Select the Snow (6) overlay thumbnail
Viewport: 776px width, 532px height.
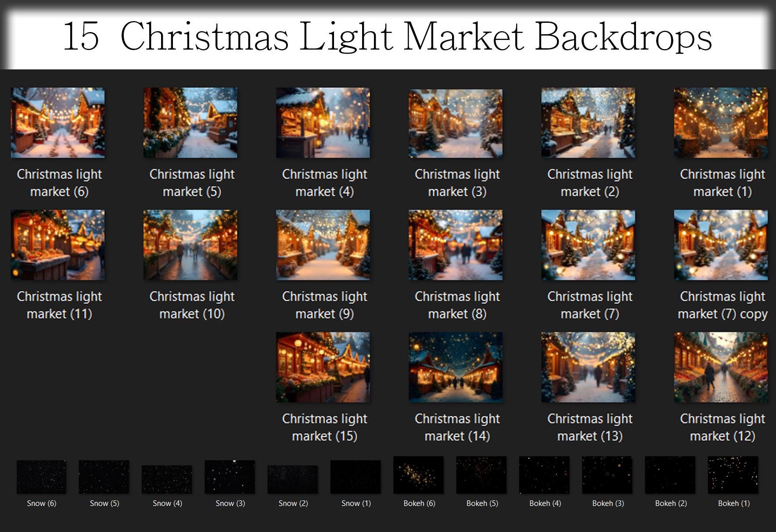(x=41, y=477)
